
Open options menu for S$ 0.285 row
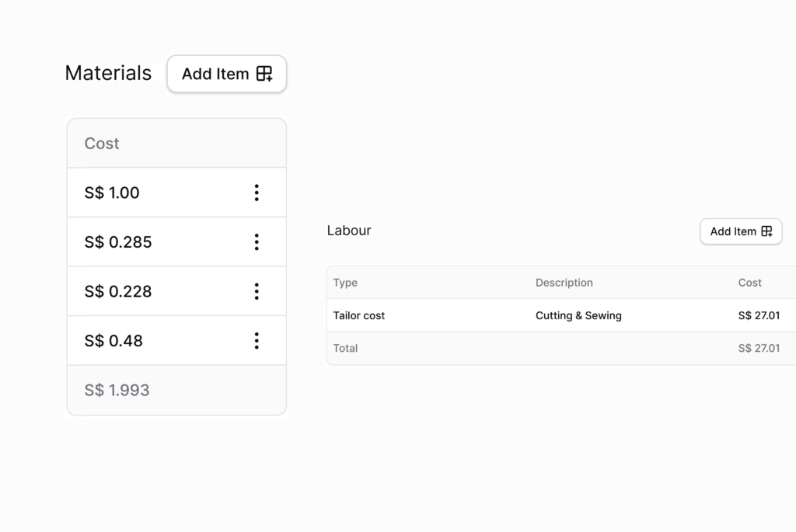click(257, 242)
